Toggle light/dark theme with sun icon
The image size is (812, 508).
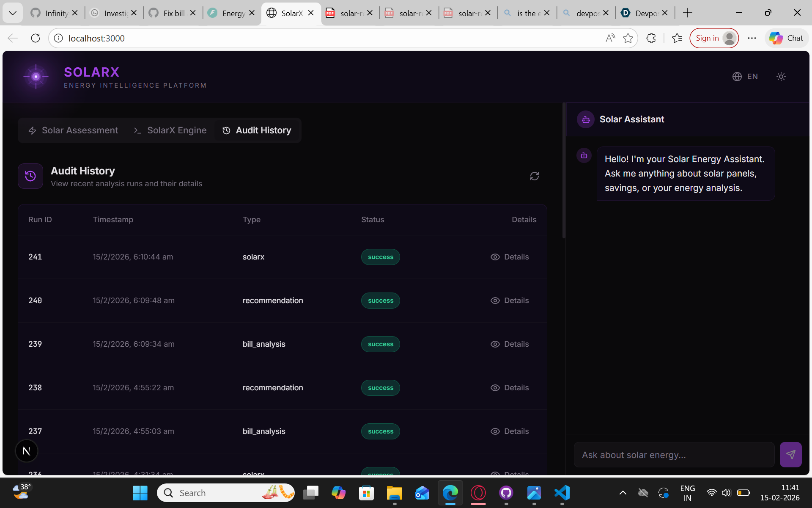pyautogui.click(x=781, y=77)
